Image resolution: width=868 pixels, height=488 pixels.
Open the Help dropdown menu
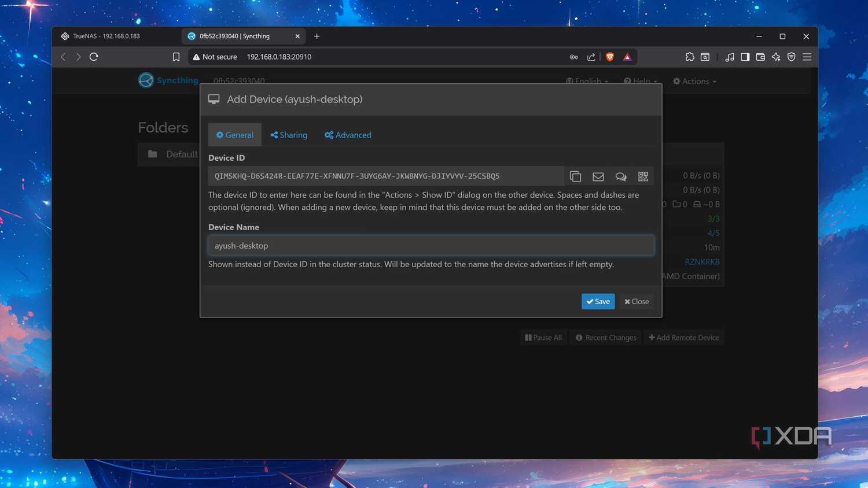(641, 82)
